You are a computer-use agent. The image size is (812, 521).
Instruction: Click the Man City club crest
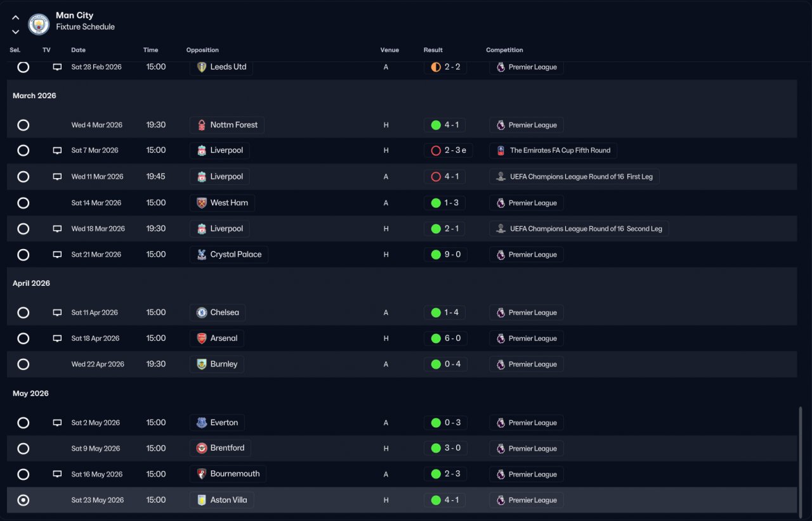[39, 24]
